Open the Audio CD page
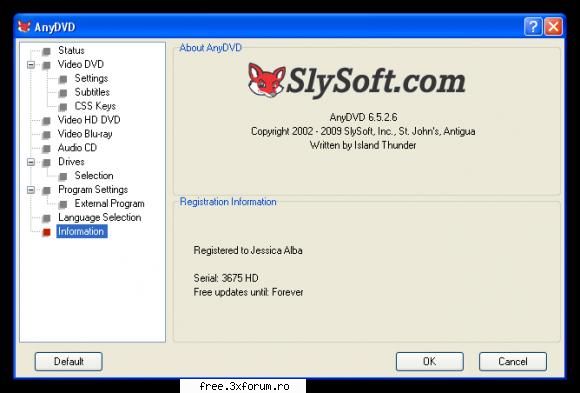The height and width of the screenshot is (393, 580). coord(77,148)
